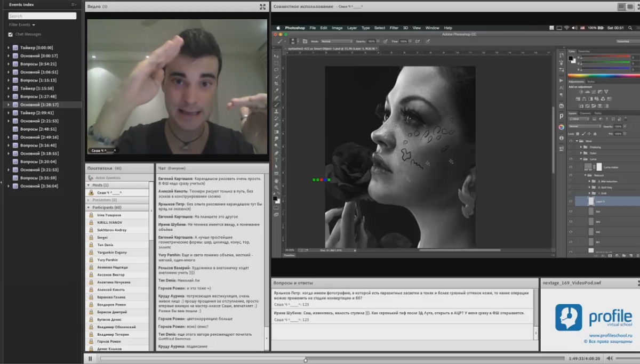640x364 pixels.
Task: Open the Window menu
Action: (432, 28)
